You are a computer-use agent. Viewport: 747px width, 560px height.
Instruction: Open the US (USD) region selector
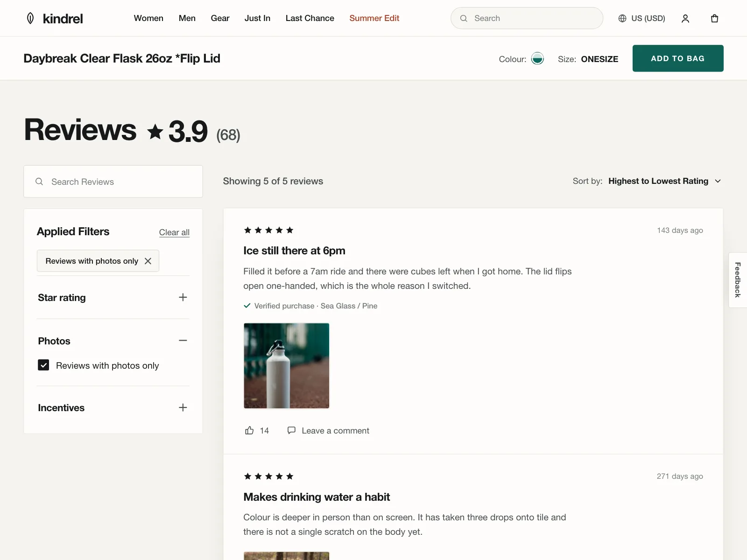(x=642, y=18)
